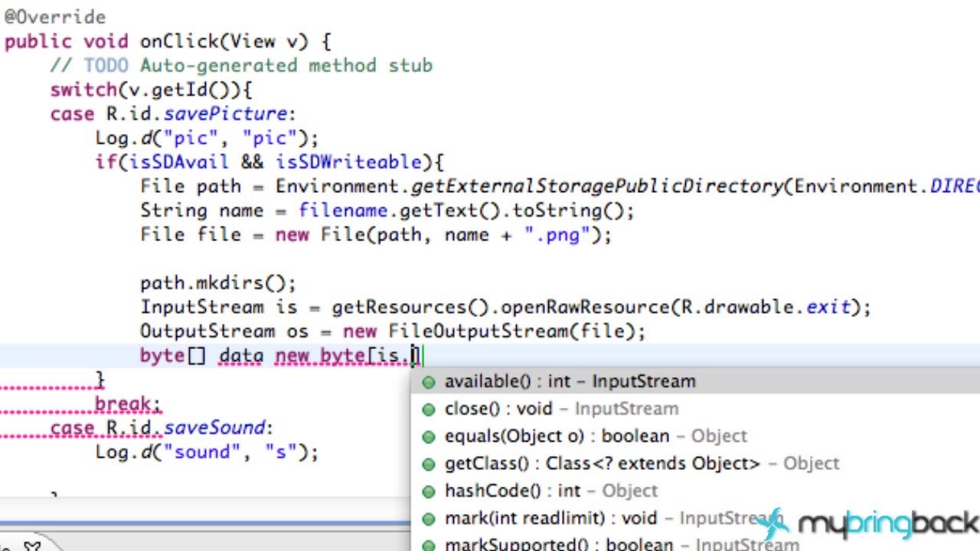The height and width of the screenshot is (551, 980).
Task: Click the ".png" string literal
Action: [x=557, y=235]
